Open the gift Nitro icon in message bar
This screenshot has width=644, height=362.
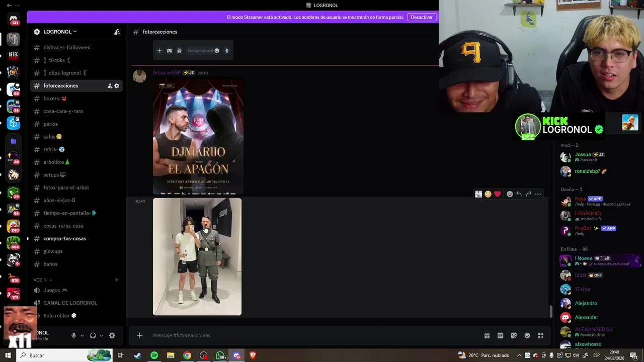click(487, 335)
